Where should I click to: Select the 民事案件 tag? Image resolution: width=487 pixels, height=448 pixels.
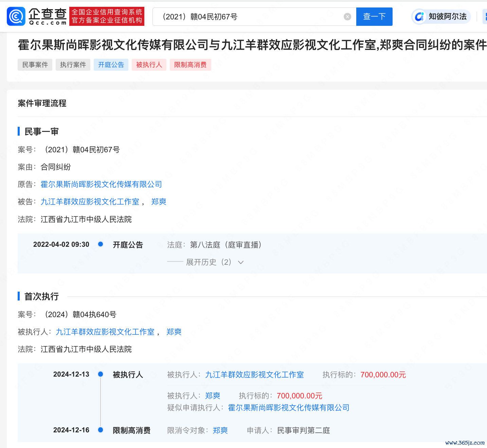(x=35, y=65)
